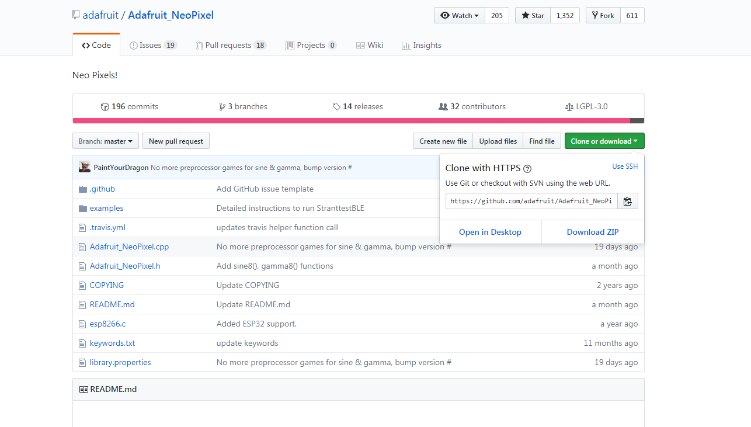Viewport: 751px width, 427px height.
Task: Click commit message 'Added ESP32 support.'
Action: (256, 324)
